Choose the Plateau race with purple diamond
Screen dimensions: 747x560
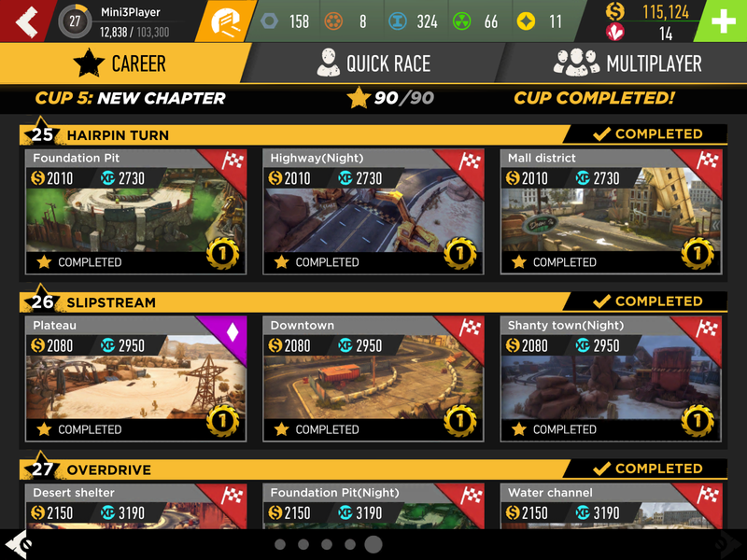(135, 379)
